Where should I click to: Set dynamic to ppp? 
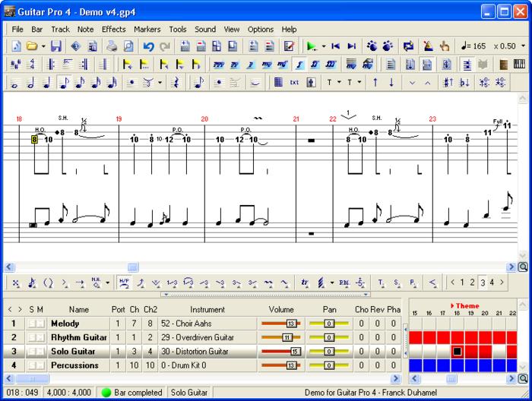(219, 64)
